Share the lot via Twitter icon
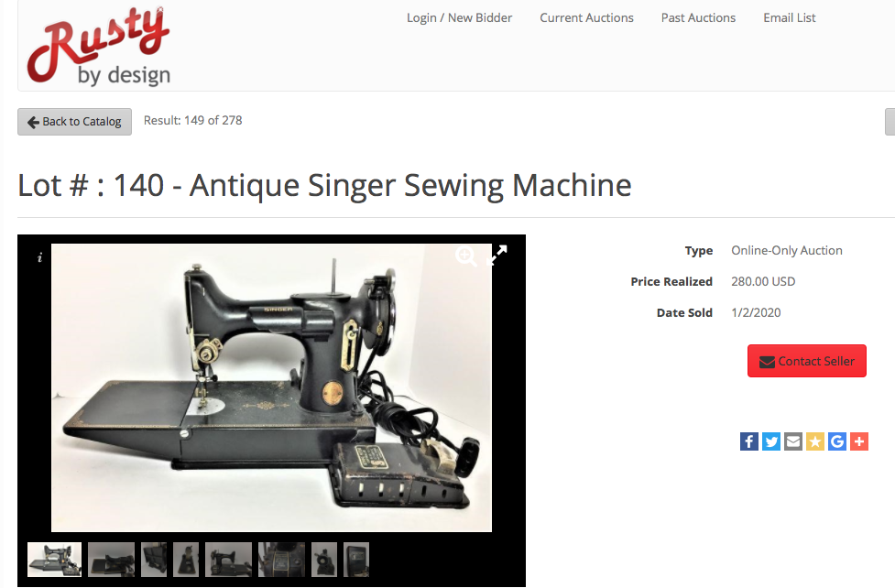 (771, 441)
